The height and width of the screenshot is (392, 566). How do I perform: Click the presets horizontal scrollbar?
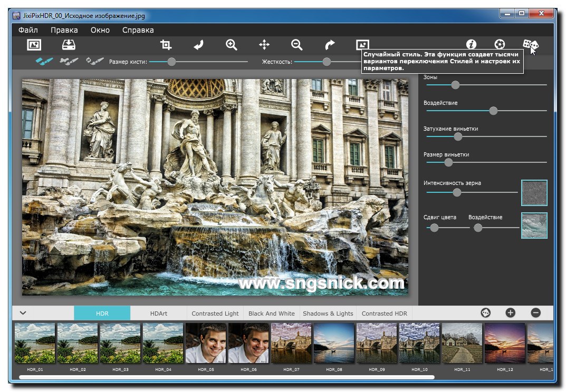(227, 377)
